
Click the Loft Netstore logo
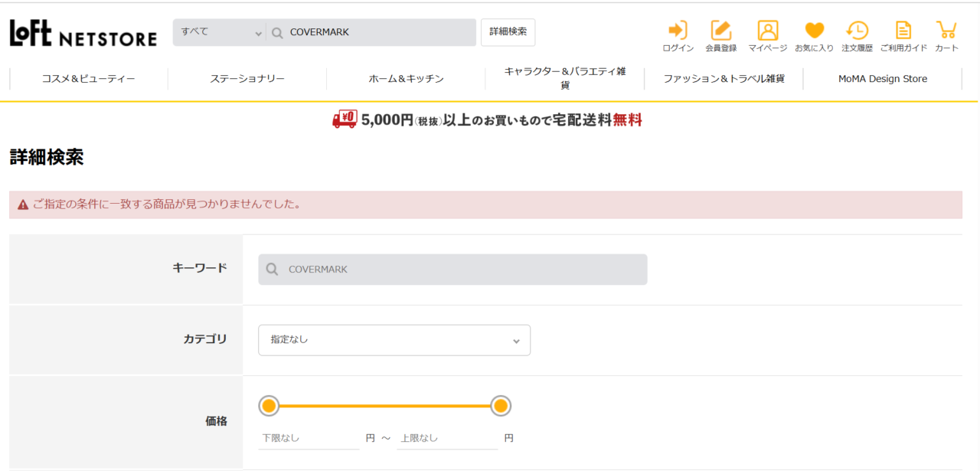coord(83,33)
